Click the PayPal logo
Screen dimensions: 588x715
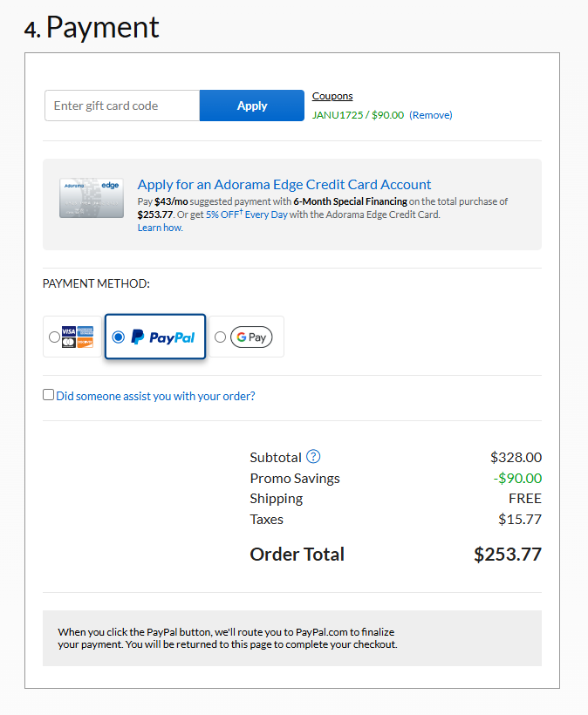click(163, 337)
